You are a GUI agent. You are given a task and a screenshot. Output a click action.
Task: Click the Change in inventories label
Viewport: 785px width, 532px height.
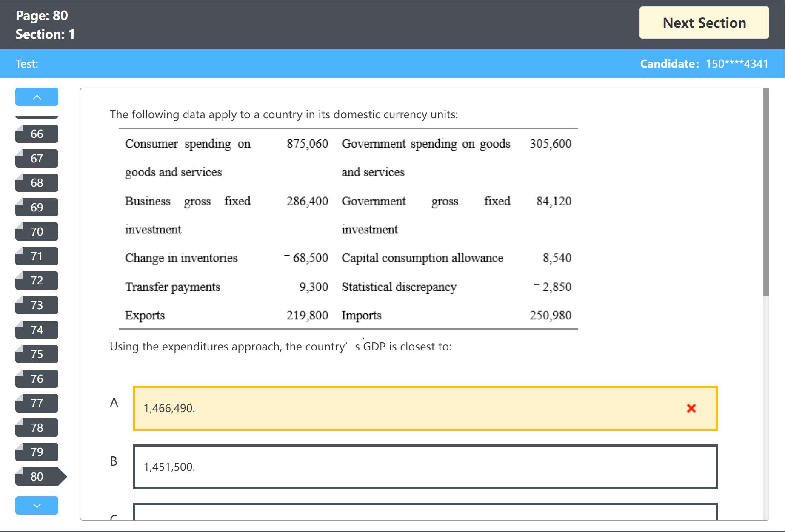(x=181, y=258)
